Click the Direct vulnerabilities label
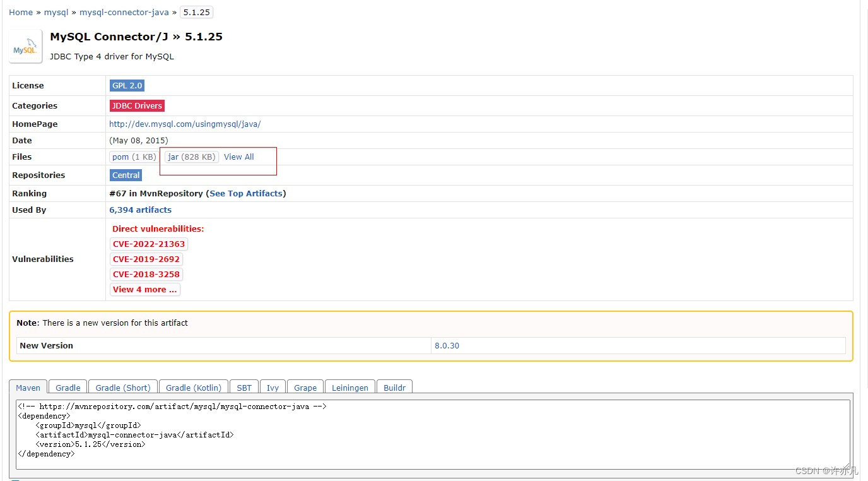Image resolution: width=868 pixels, height=481 pixels. click(x=158, y=229)
